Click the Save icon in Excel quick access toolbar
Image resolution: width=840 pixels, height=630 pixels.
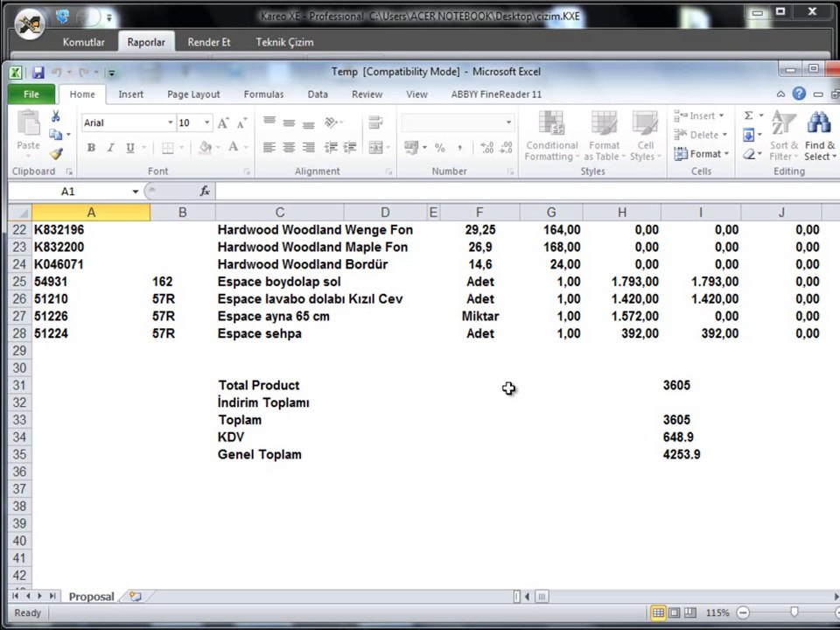click(x=38, y=73)
